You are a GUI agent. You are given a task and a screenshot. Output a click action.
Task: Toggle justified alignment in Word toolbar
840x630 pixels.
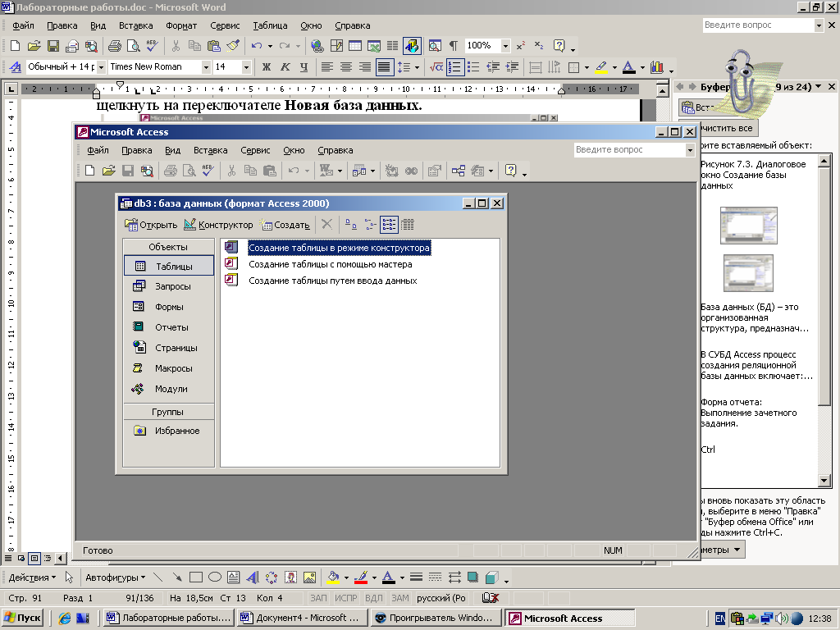[384, 67]
